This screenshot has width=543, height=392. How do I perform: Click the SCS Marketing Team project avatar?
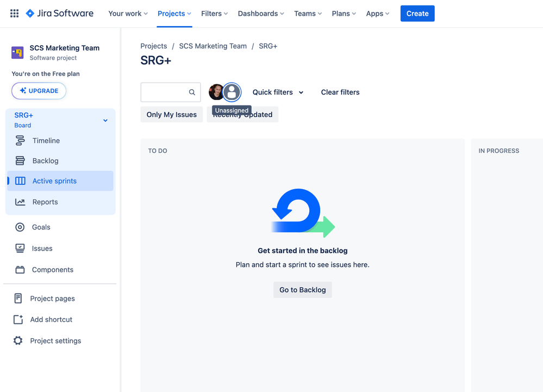[x=17, y=53]
